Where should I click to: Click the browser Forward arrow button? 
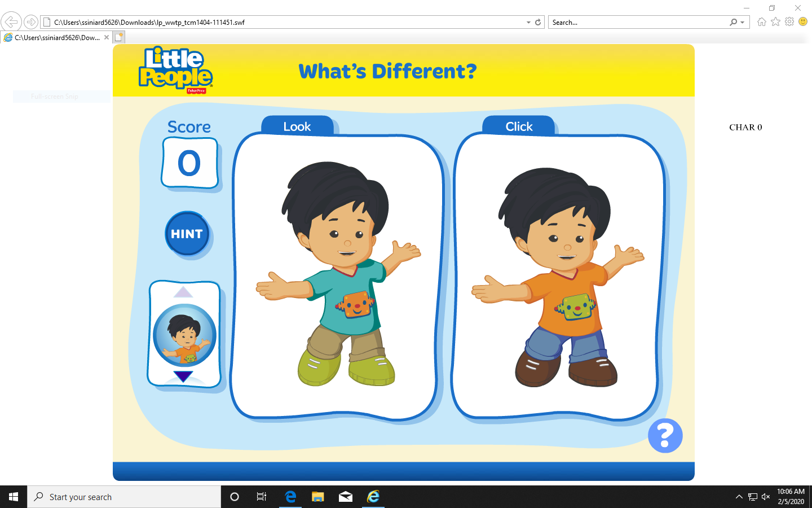click(31, 22)
